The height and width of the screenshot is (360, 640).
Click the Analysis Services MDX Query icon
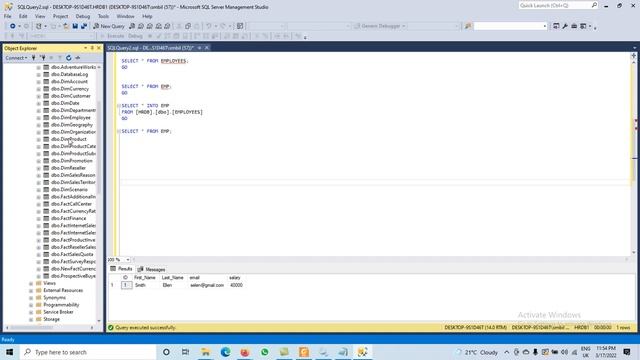141,26
